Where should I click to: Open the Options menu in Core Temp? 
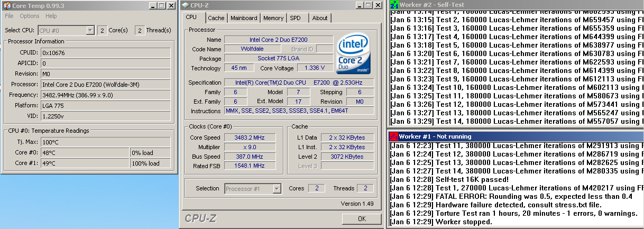pos(30,16)
